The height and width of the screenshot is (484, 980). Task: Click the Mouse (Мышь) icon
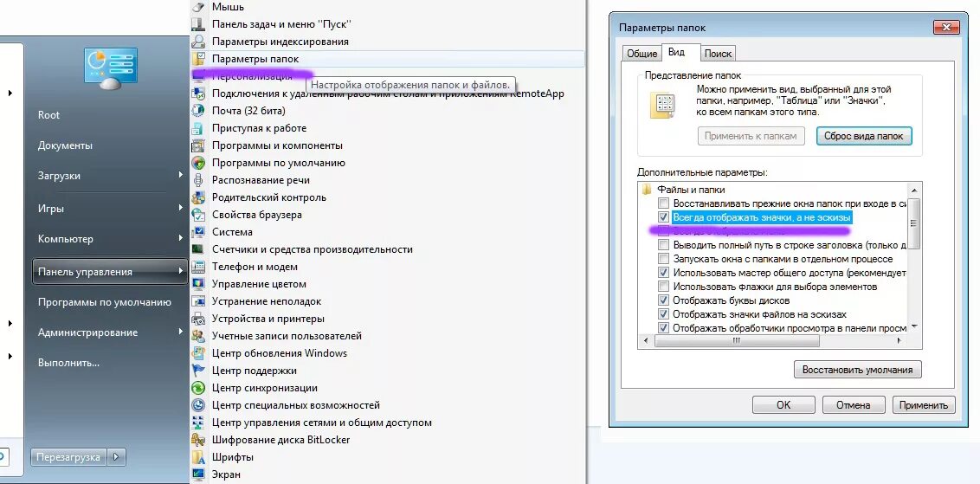(198, 8)
